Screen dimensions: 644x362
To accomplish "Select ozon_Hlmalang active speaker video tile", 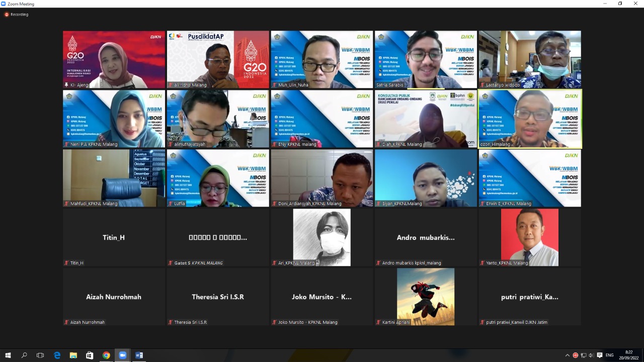I will (x=530, y=119).
